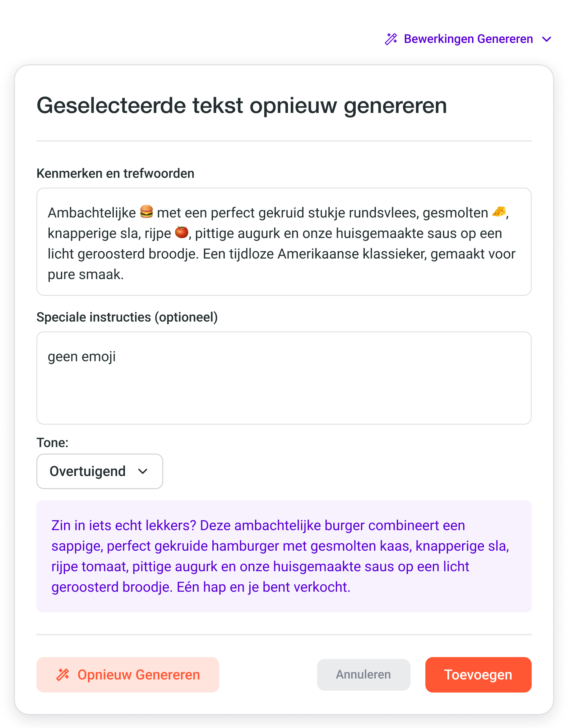Place cursor on 'pure smaak.' in features text
Screen dimensions: 569x728
point(86,274)
